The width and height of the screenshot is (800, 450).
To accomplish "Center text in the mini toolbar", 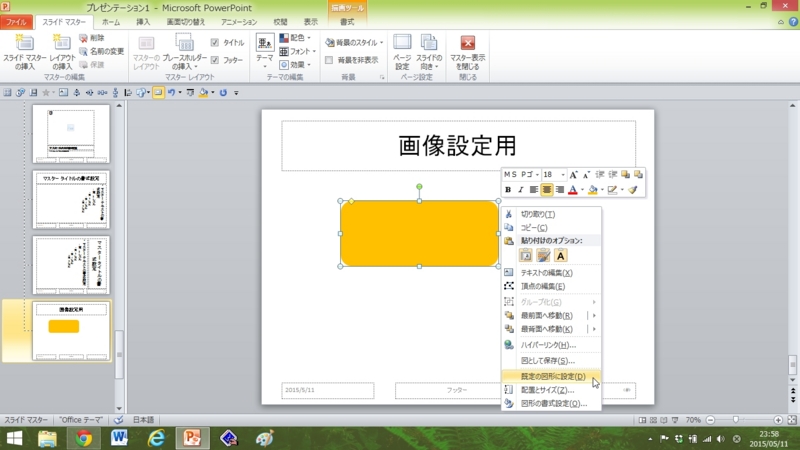I will pos(546,190).
